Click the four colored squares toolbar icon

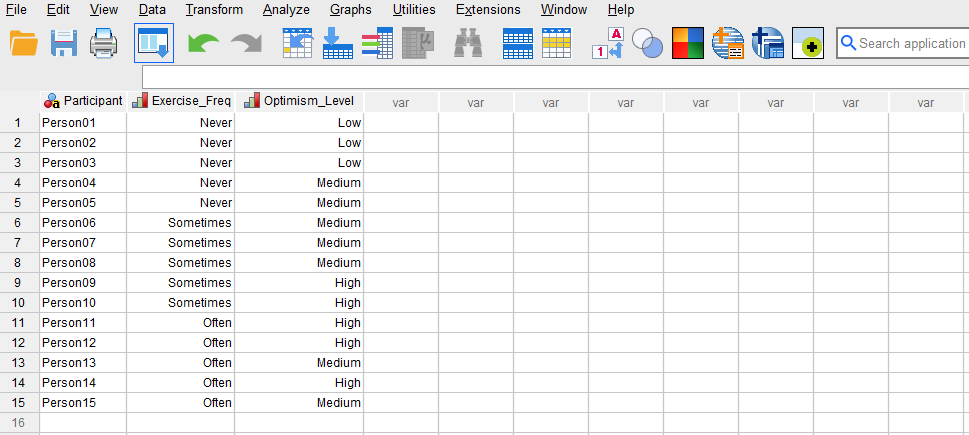click(x=688, y=43)
